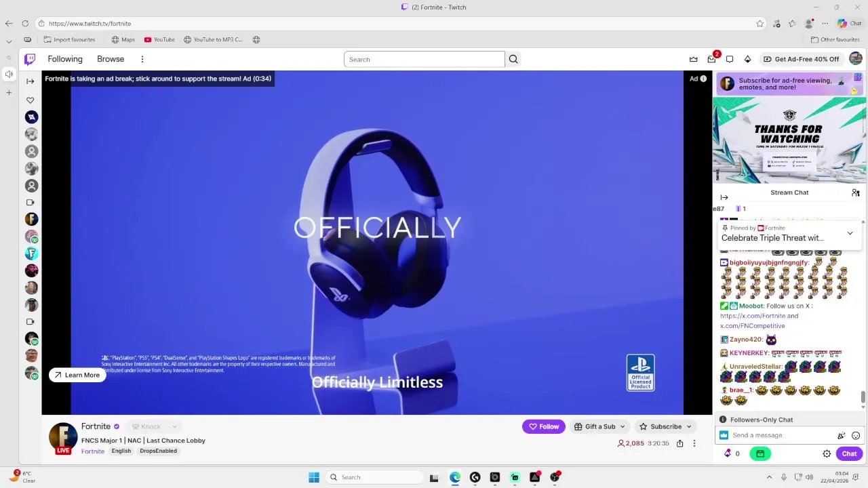
Task: Go to the Twitch home logo
Action: 30,59
